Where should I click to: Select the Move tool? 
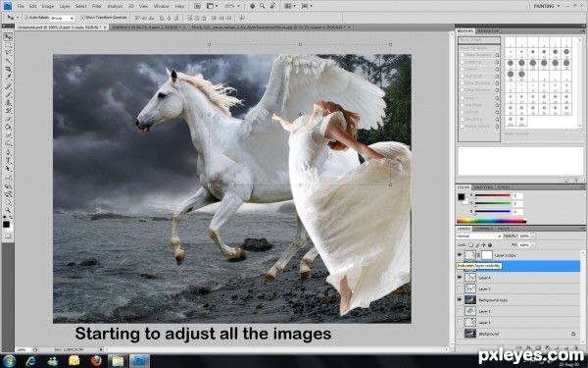pos(8,37)
